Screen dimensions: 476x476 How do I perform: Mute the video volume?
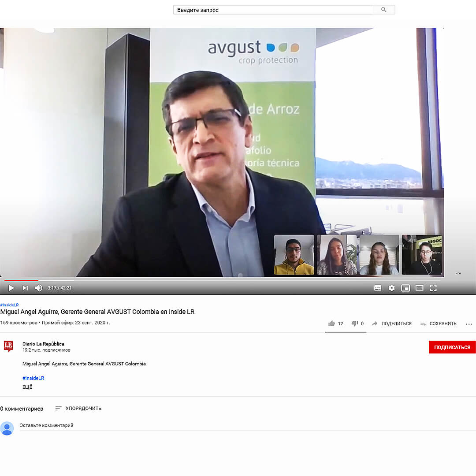[x=38, y=288]
